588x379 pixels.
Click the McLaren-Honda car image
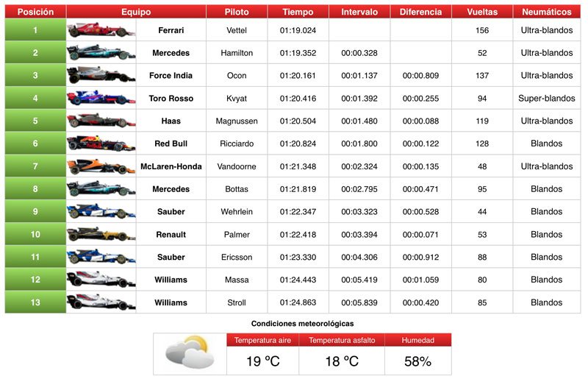click(101, 166)
